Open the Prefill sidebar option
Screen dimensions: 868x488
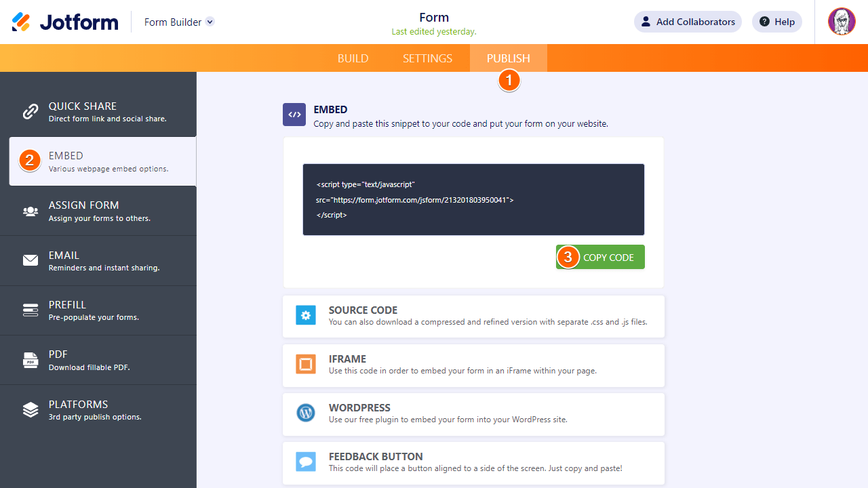pos(98,310)
